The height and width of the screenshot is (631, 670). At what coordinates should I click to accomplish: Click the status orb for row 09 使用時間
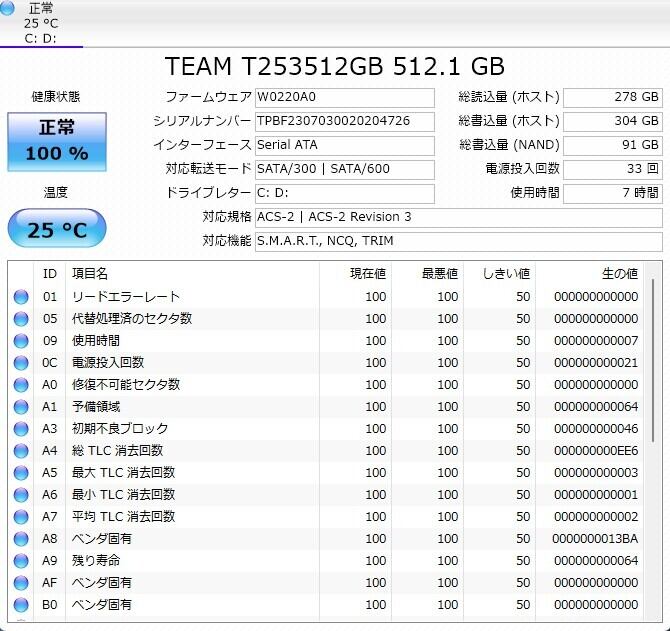tap(21, 341)
